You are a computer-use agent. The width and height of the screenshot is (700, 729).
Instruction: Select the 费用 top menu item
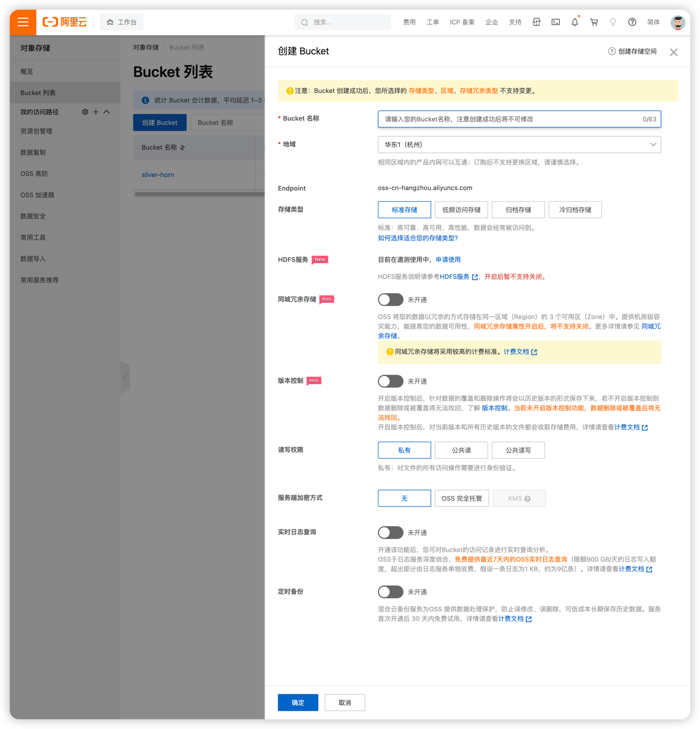tap(409, 22)
